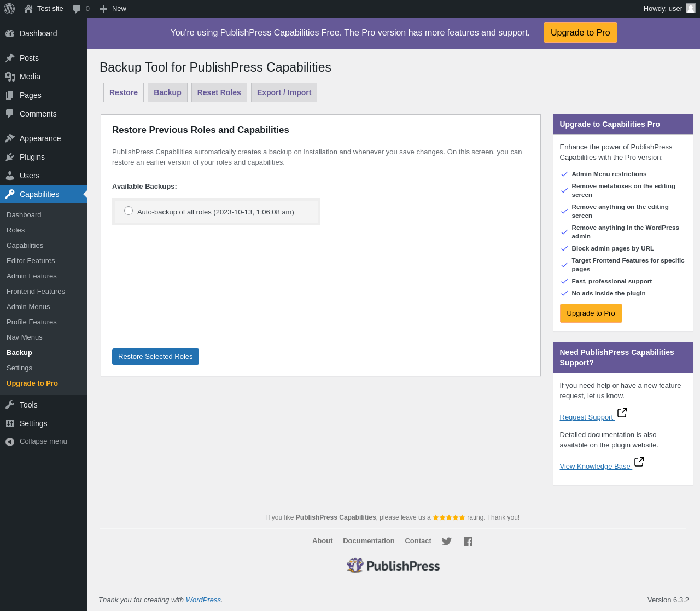Click the Howdy, user account menu
This screenshot has width=700, height=611.
point(669,9)
